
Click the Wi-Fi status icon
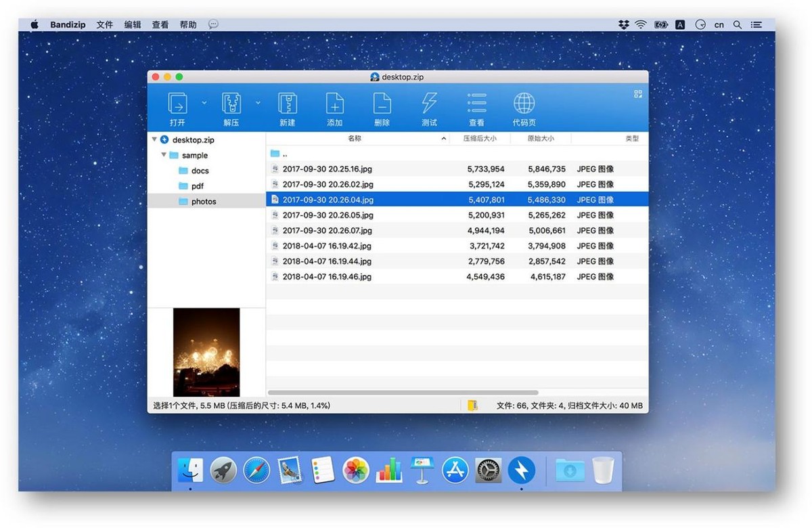(x=641, y=24)
